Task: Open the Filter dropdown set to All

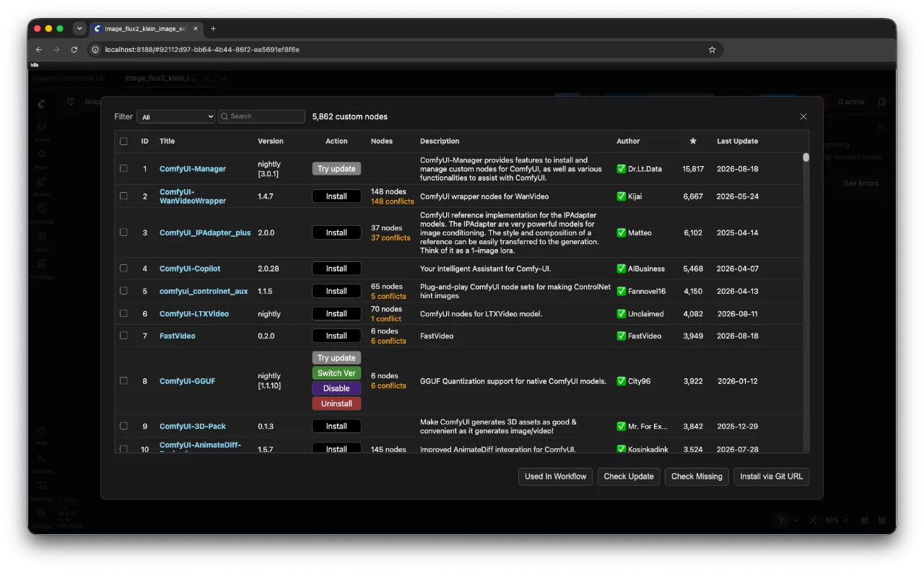Action: (x=176, y=116)
